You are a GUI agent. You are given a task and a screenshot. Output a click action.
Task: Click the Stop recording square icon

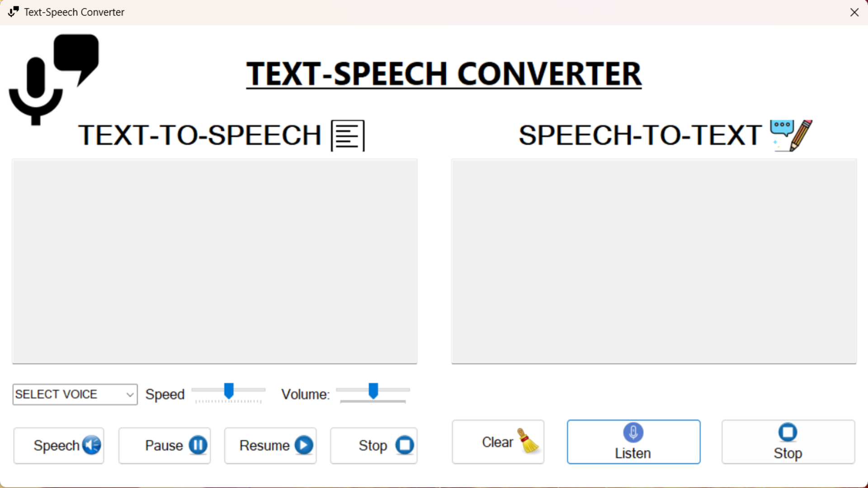(x=788, y=432)
